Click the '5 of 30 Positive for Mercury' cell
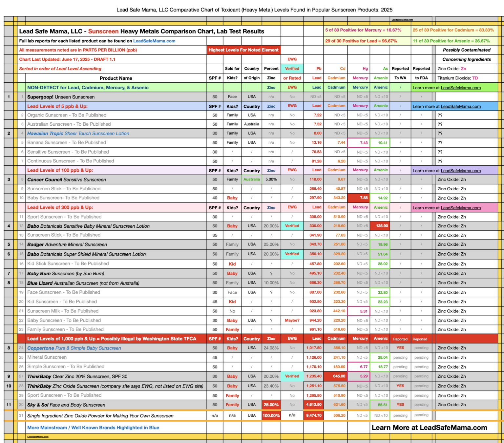 [364, 30]
